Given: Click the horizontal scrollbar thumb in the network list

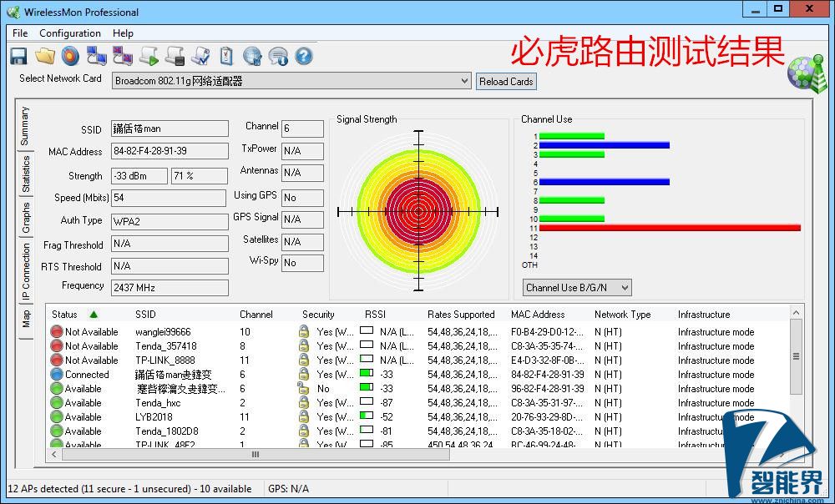Looking at the screenshot, I should tap(256, 455).
